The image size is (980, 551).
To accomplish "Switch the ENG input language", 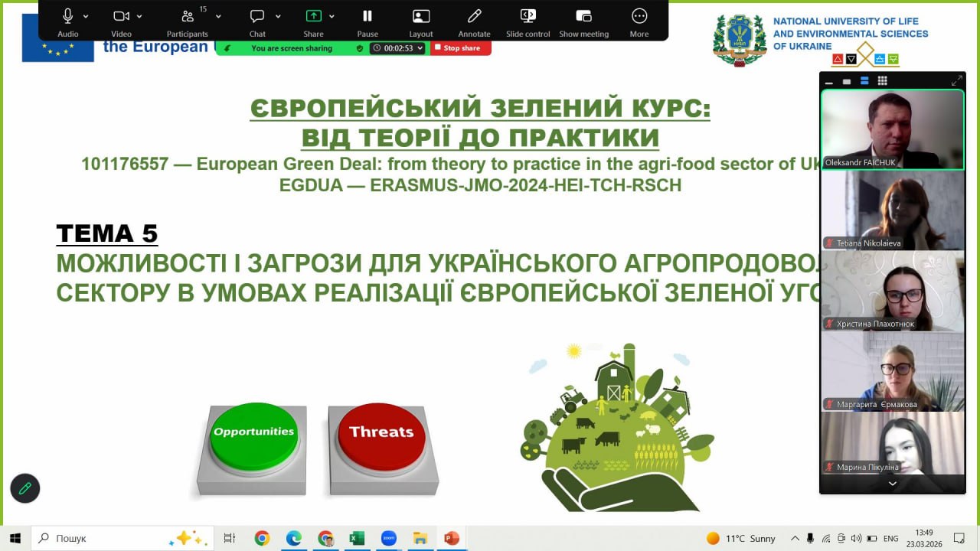I will click(x=891, y=538).
